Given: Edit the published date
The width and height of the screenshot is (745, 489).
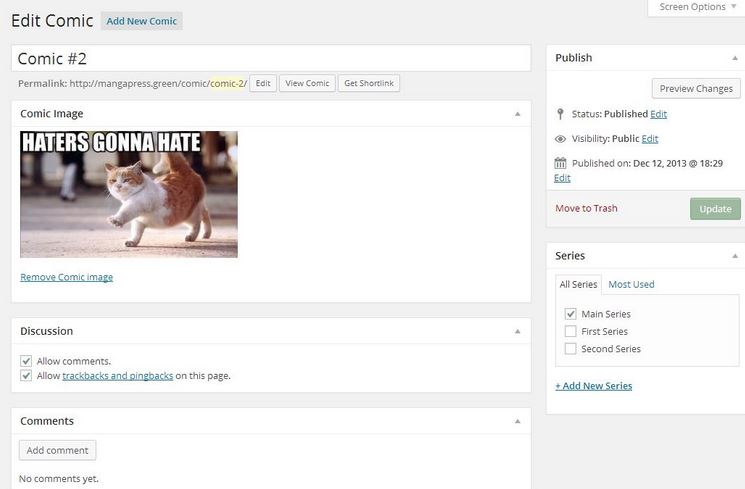Looking at the screenshot, I should (x=562, y=178).
